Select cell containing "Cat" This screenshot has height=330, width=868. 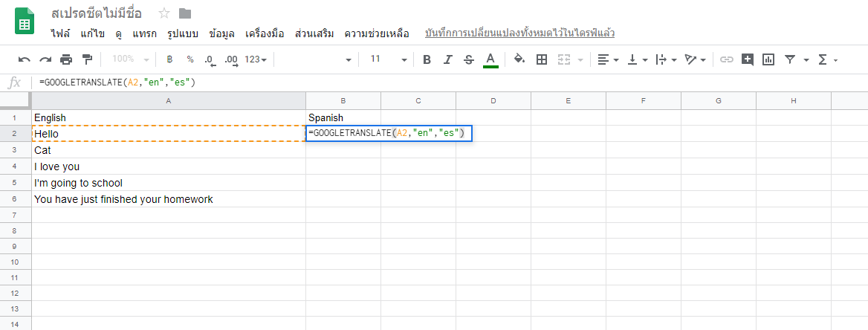coord(169,150)
